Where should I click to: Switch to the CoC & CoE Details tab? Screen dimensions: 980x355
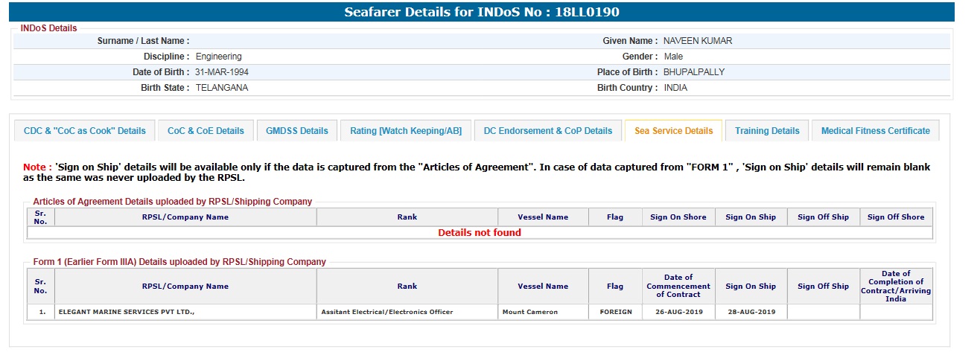tap(206, 131)
